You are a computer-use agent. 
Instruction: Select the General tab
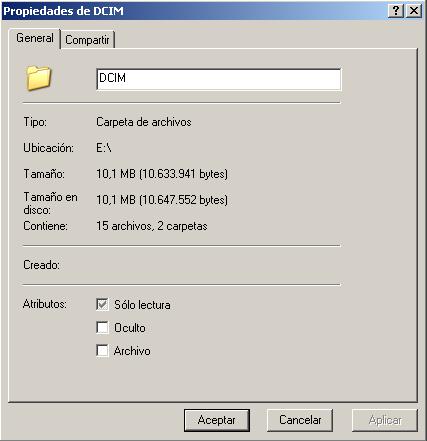tap(35, 38)
